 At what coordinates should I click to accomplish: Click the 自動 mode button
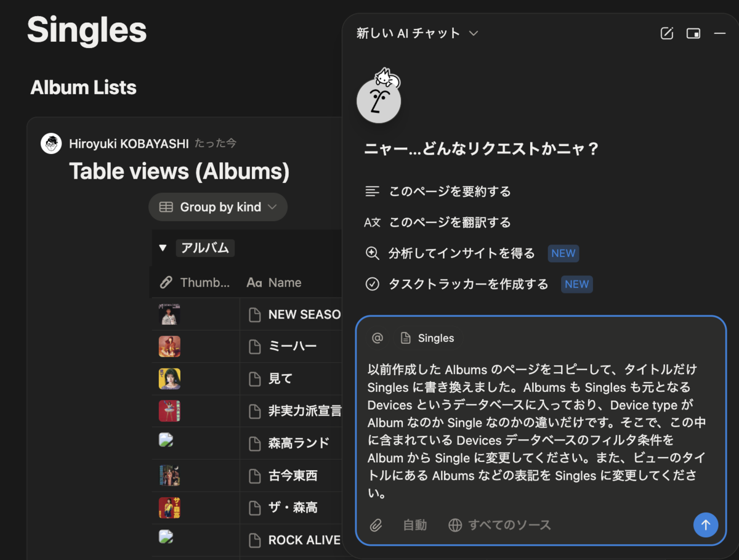(415, 525)
